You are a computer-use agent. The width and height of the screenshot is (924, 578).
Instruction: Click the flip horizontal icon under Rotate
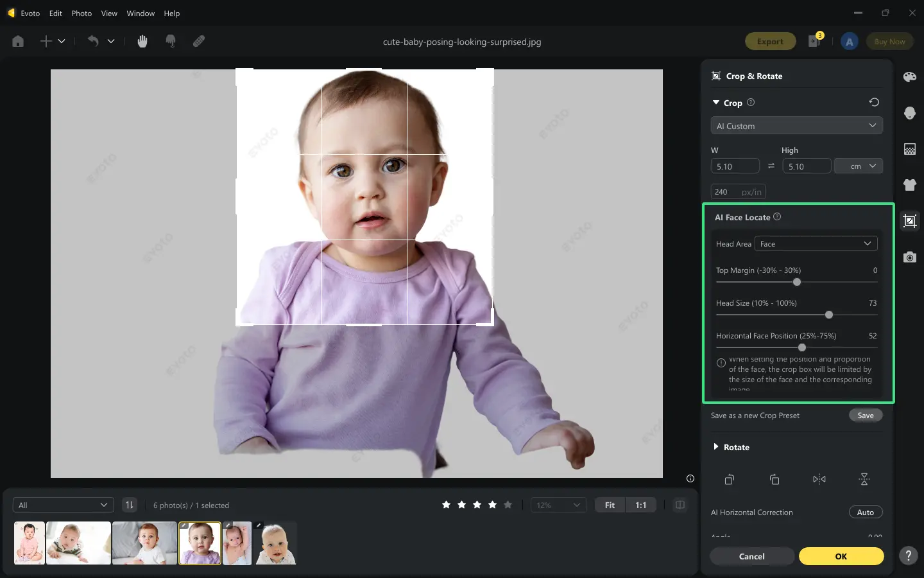tap(819, 479)
